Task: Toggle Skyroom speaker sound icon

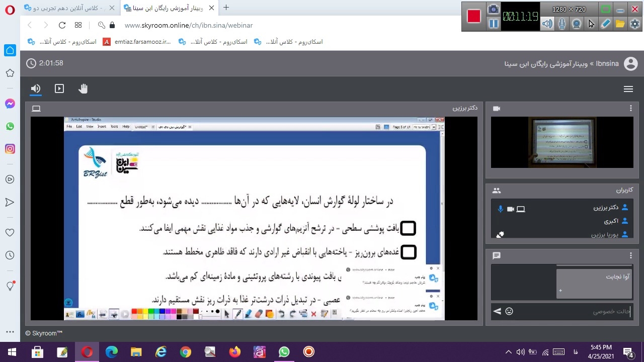Action: pos(36,89)
